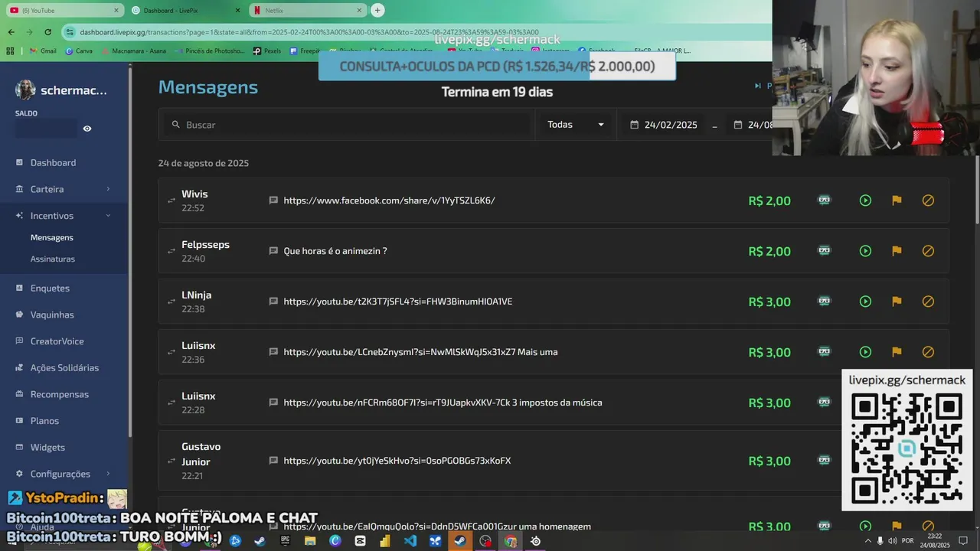Flag the Wivis message
This screenshot has height=551, width=980.
click(x=897, y=201)
